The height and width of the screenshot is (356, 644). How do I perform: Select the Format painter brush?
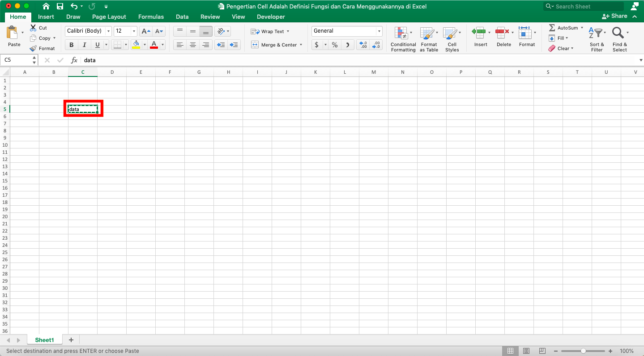(x=33, y=48)
